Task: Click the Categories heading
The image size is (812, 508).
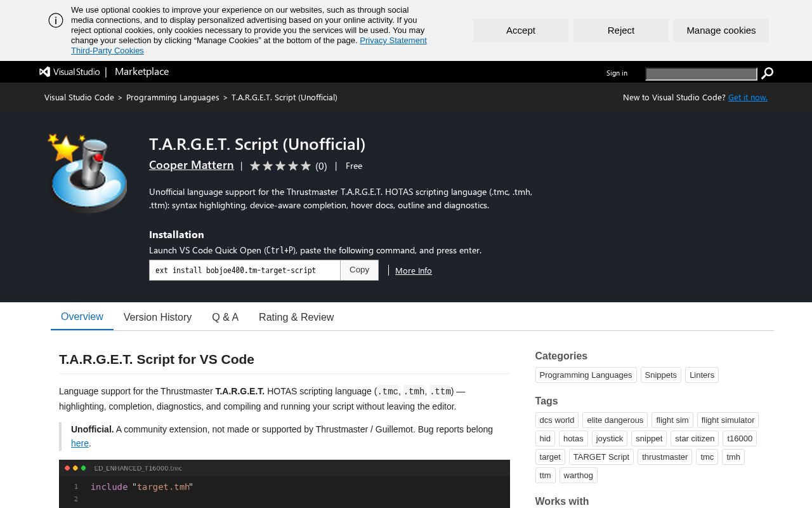Action: 561,356
